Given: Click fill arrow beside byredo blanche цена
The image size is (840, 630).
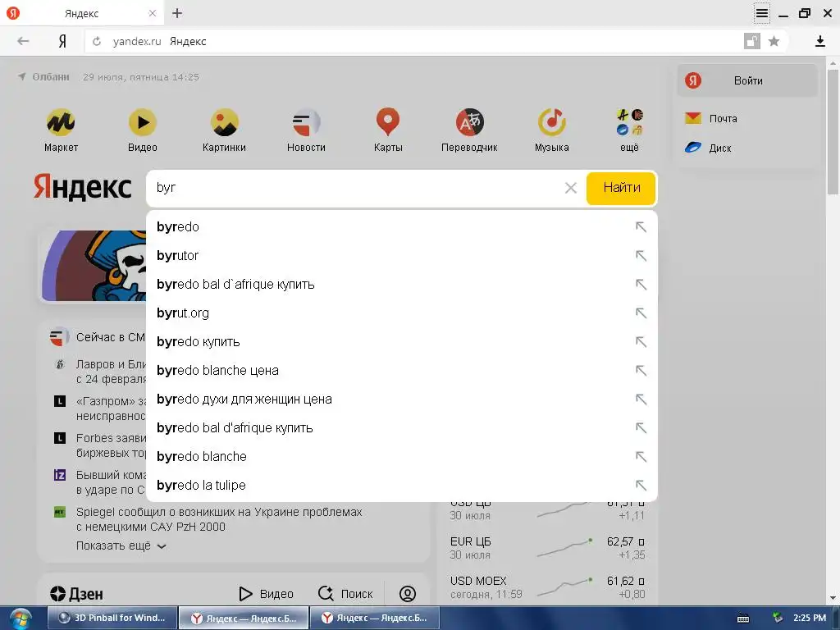Looking at the screenshot, I should (x=641, y=370).
